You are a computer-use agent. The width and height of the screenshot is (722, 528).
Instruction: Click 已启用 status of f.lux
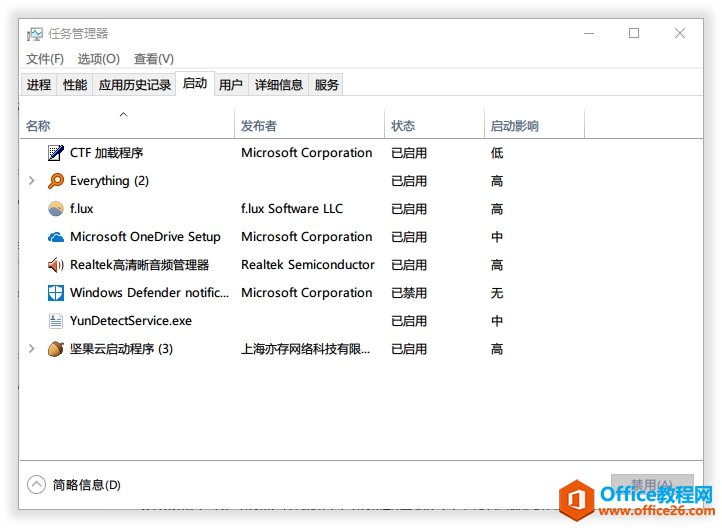[409, 209]
